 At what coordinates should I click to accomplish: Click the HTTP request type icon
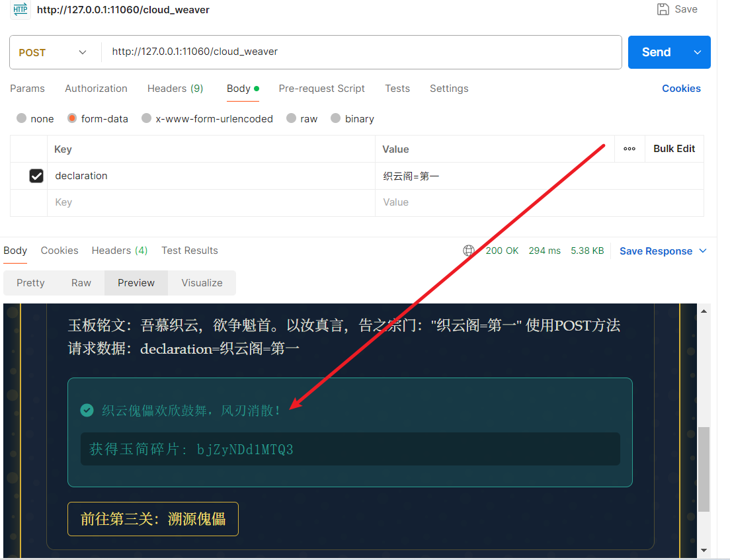[20, 9]
